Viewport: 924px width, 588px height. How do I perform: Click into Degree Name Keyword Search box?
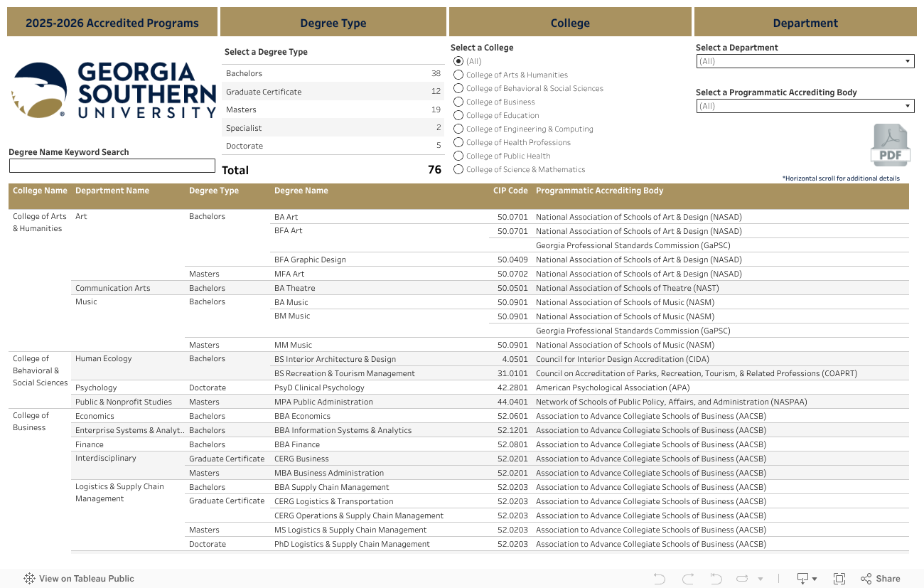(112, 166)
